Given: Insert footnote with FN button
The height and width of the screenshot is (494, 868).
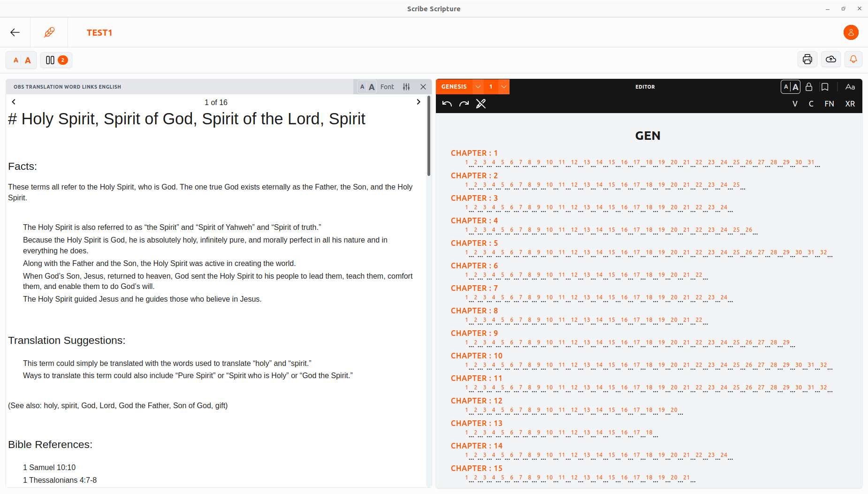Looking at the screenshot, I should point(829,104).
